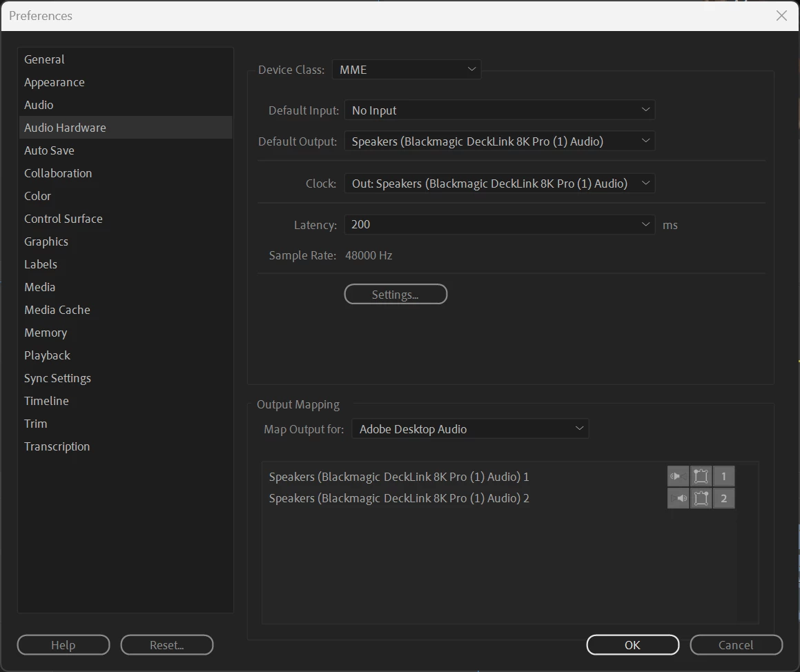The width and height of the screenshot is (800, 672).
Task: Open the Default Input dropdown
Action: 500,110
